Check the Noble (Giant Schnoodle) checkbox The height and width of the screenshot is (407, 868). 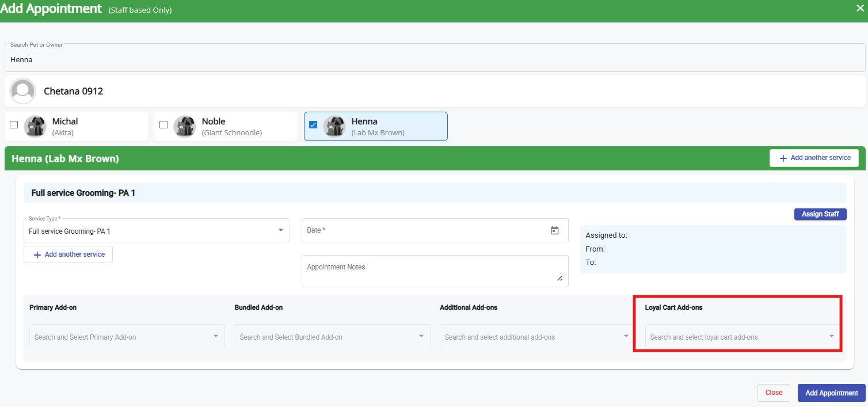pyautogui.click(x=163, y=124)
